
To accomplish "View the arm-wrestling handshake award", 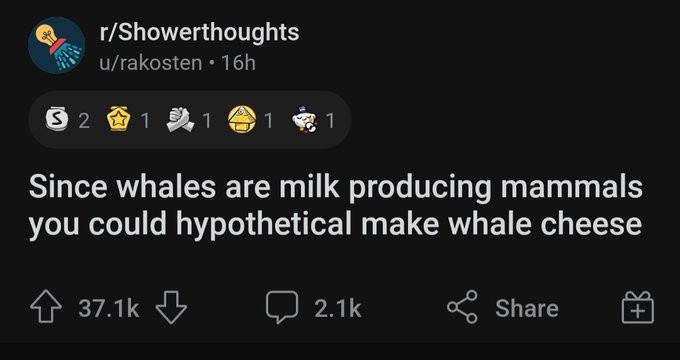I will pyautogui.click(x=180, y=120).
